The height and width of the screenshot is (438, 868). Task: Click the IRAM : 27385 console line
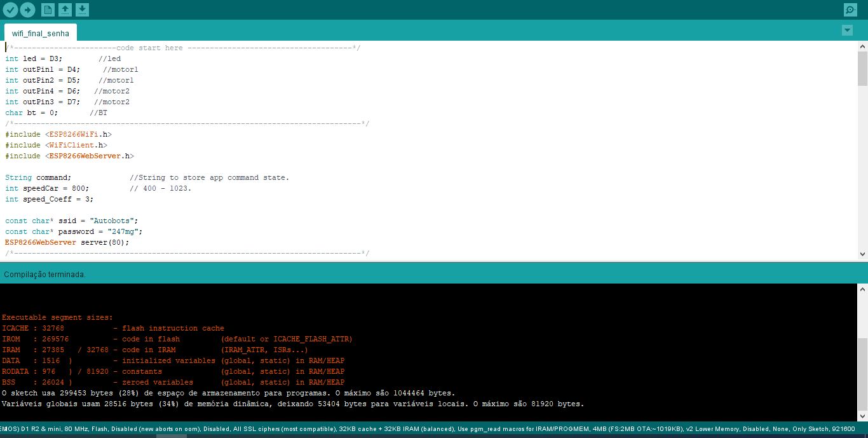click(155, 350)
